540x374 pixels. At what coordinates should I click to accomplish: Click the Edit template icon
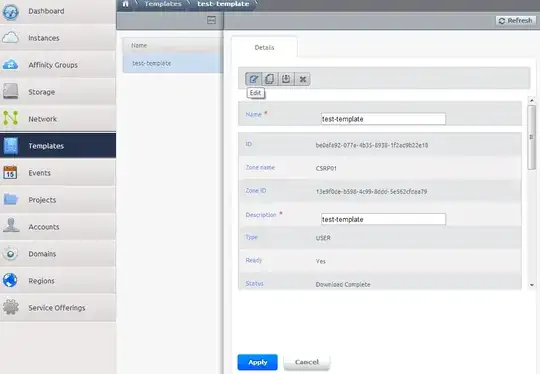(x=253, y=79)
